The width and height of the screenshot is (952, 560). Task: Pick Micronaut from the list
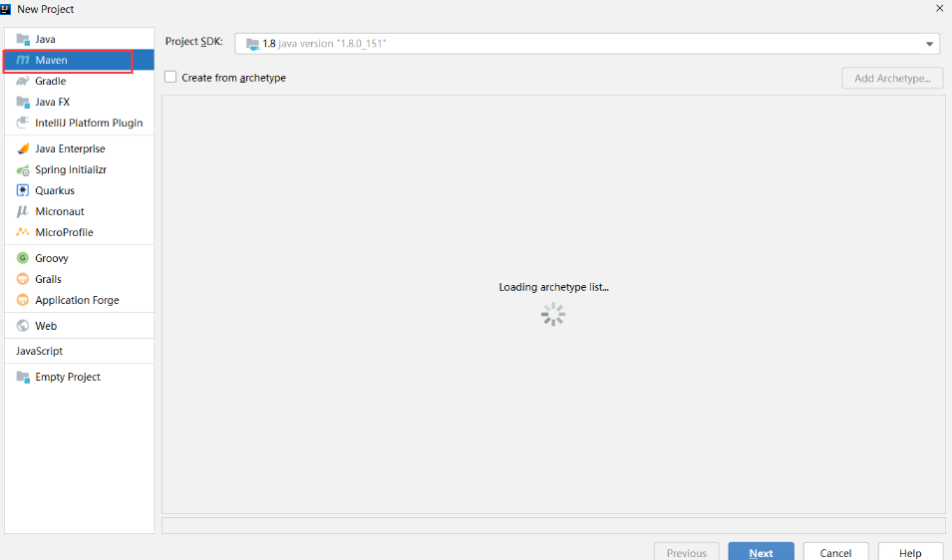coord(80,211)
